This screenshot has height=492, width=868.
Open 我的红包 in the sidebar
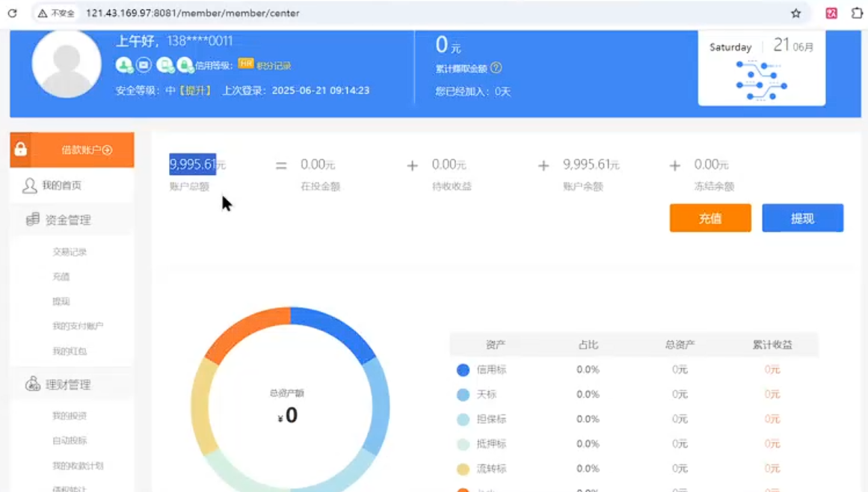tap(70, 351)
